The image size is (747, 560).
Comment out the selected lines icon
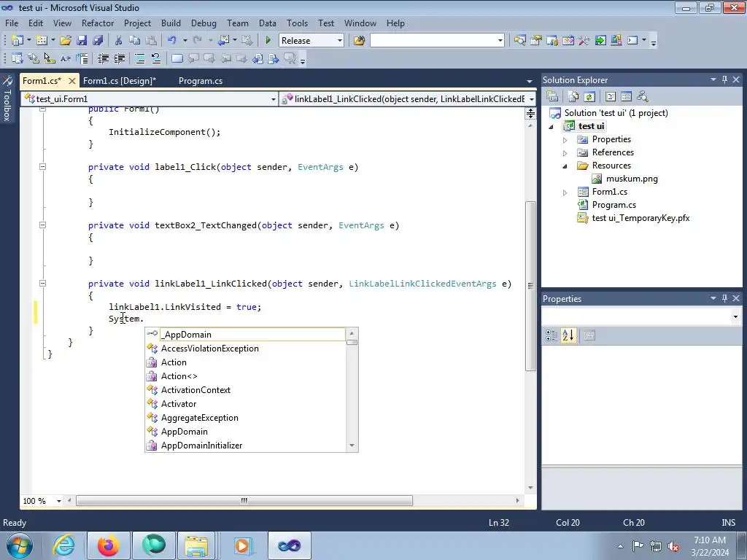pyautogui.click(x=140, y=58)
